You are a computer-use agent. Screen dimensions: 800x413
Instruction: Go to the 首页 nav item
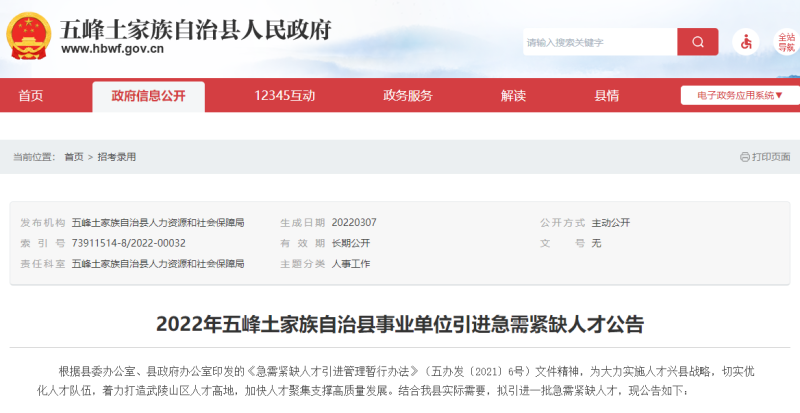[x=31, y=95]
